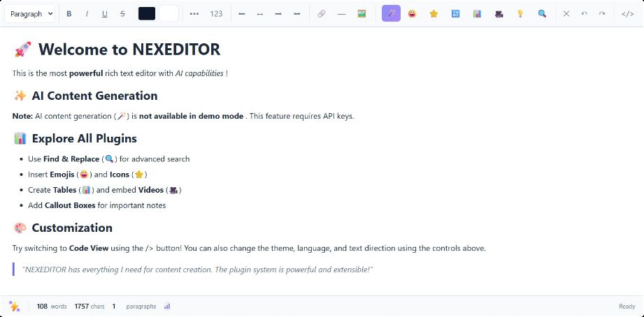Open the star Icons picker in toolbar
Viewport: 644px width, 317px height.
pyautogui.click(x=434, y=13)
